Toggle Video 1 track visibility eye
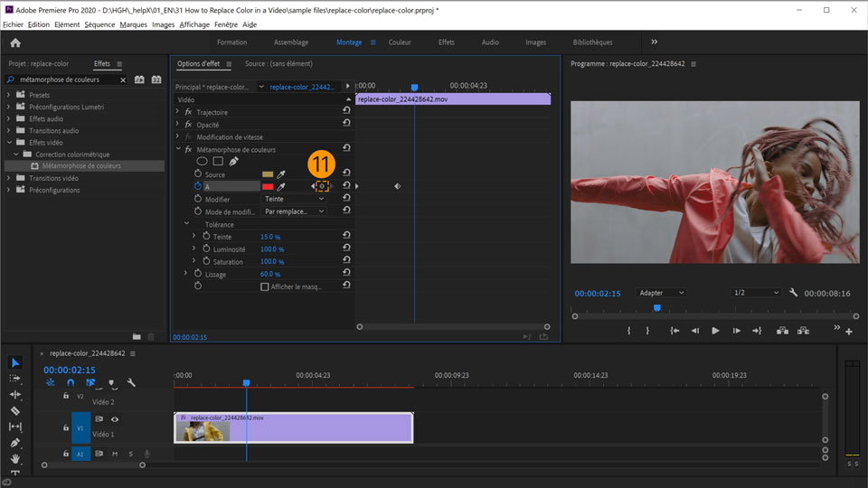 point(115,419)
